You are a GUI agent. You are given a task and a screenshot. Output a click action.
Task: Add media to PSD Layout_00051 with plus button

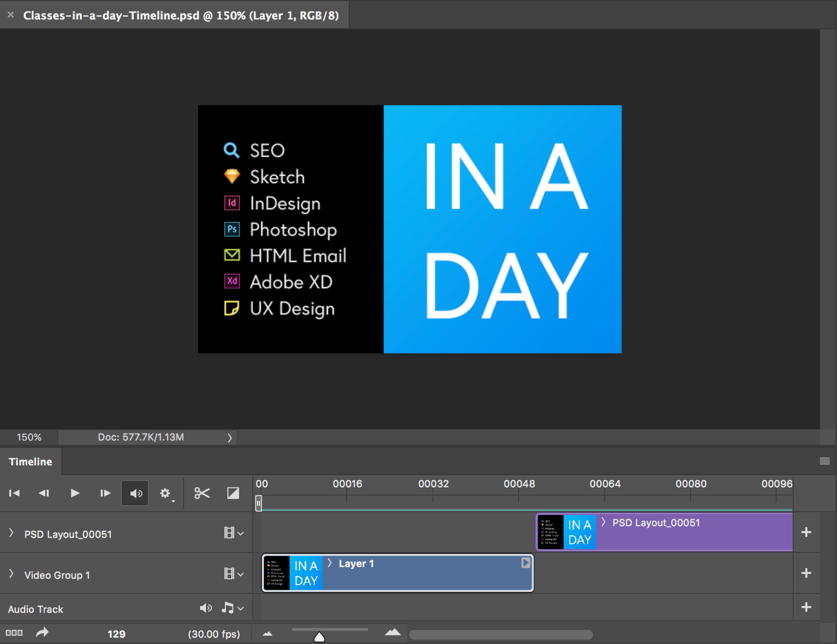pos(806,532)
